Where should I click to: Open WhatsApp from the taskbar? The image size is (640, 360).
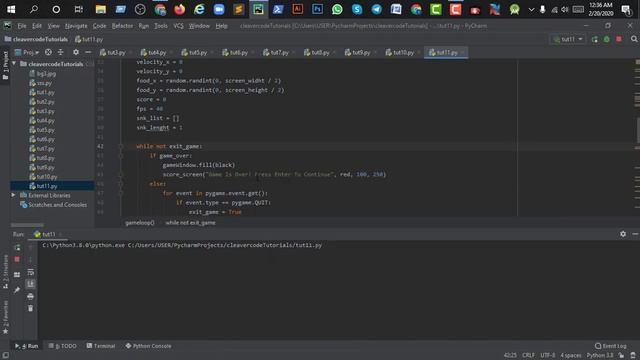[x=337, y=9]
